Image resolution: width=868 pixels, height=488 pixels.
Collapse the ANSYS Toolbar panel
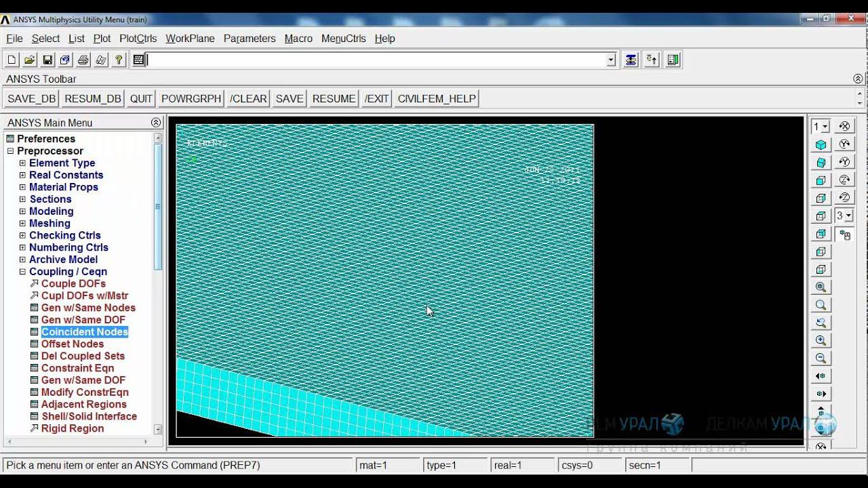[x=858, y=79]
